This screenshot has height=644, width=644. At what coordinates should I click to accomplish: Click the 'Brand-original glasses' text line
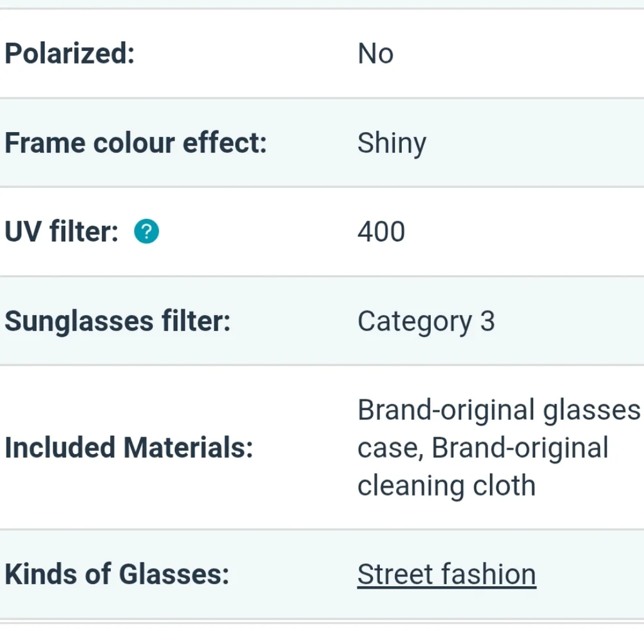tap(498, 410)
